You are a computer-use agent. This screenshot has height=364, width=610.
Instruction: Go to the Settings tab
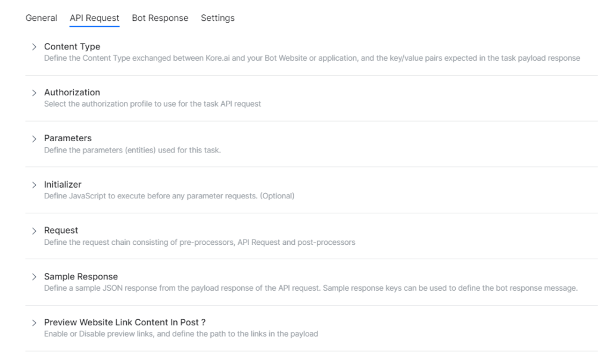click(217, 18)
